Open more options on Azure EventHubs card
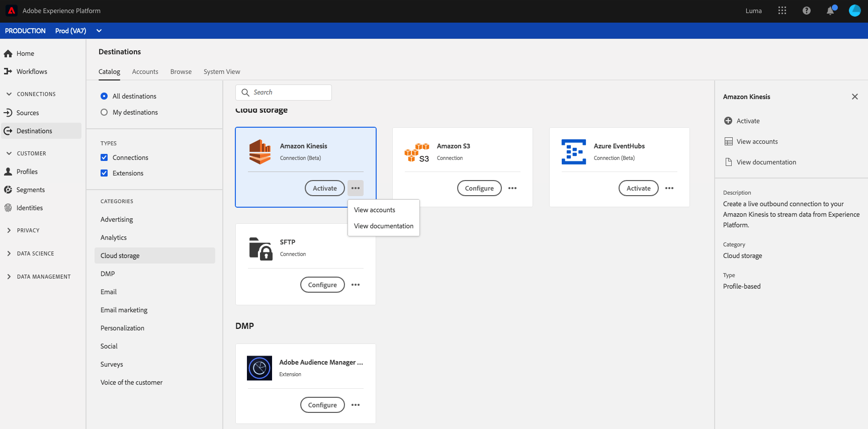 pyautogui.click(x=669, y=188)
